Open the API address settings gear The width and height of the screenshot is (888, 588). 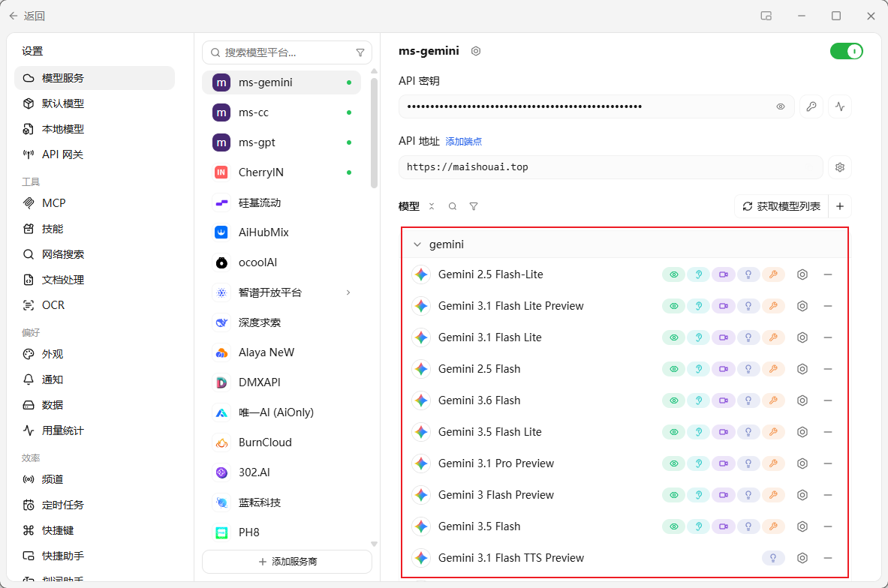840,167
